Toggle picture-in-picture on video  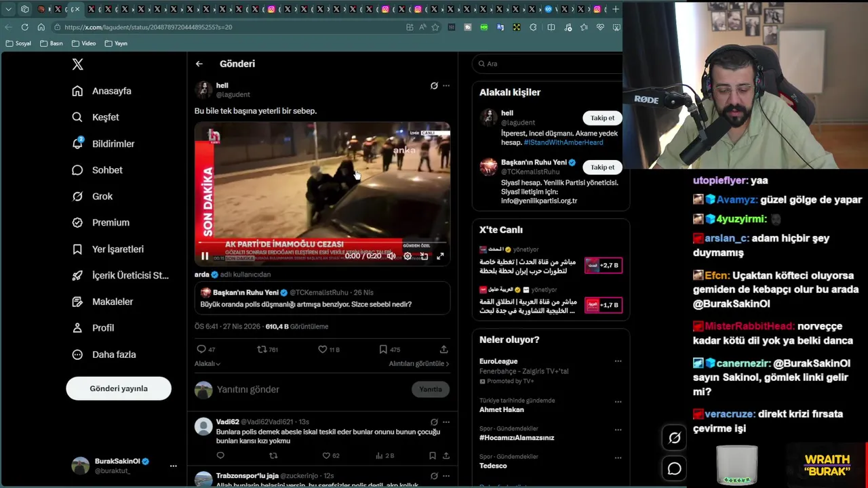click(424, 256)
